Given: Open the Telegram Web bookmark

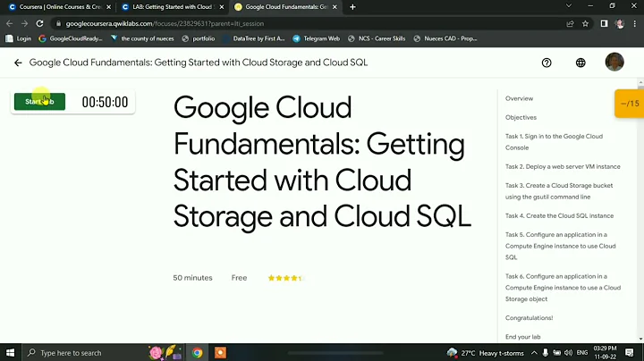Looking at the screenshot, I should pos(317,38).
